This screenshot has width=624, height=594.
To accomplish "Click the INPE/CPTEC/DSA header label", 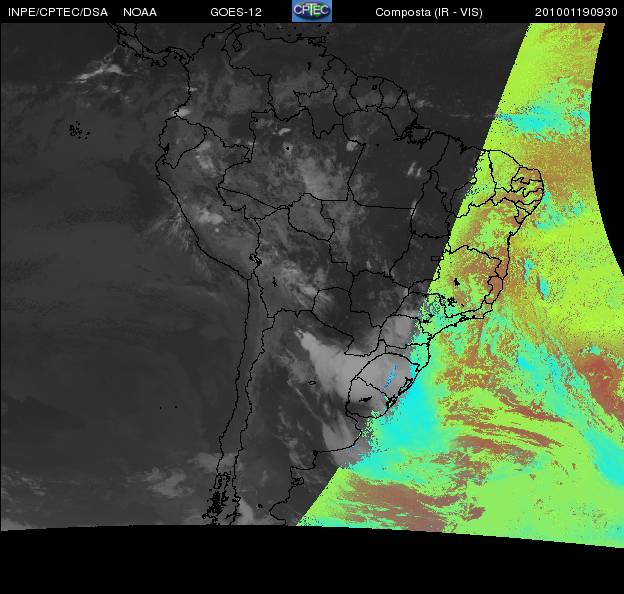I will tap(57, 12).
